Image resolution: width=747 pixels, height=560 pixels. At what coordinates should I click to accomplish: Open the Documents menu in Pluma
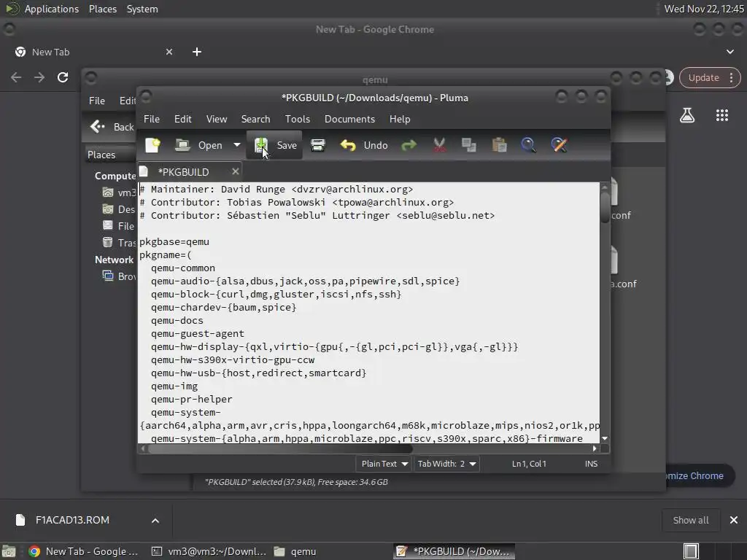[349, 119]
